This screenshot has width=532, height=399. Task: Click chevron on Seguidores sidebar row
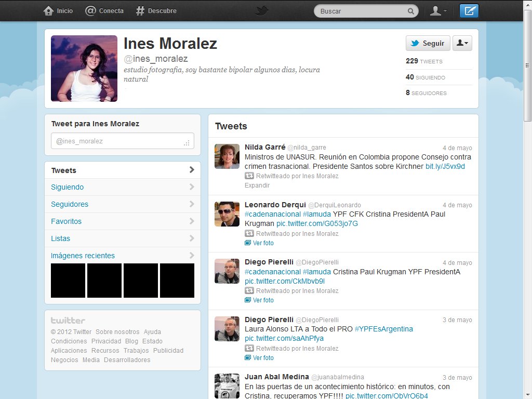192,204
